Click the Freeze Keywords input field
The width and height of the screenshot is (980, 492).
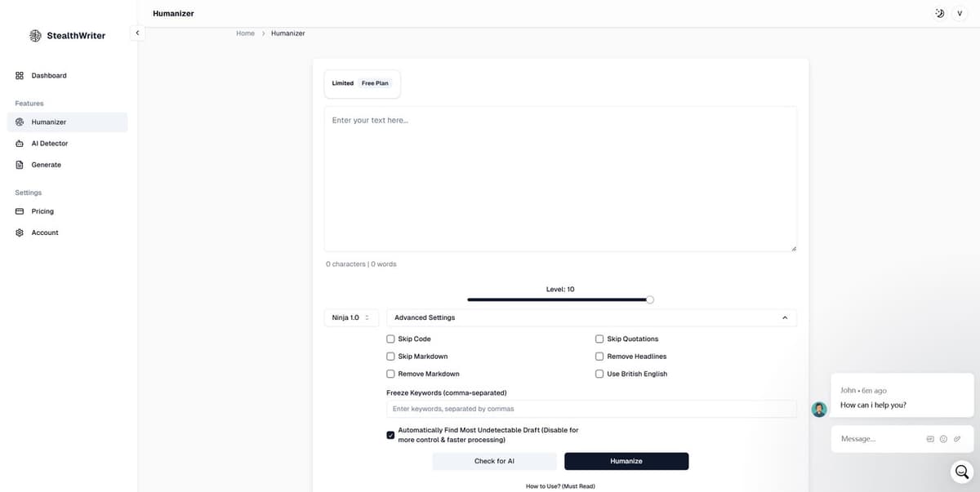tap(591, 409)
